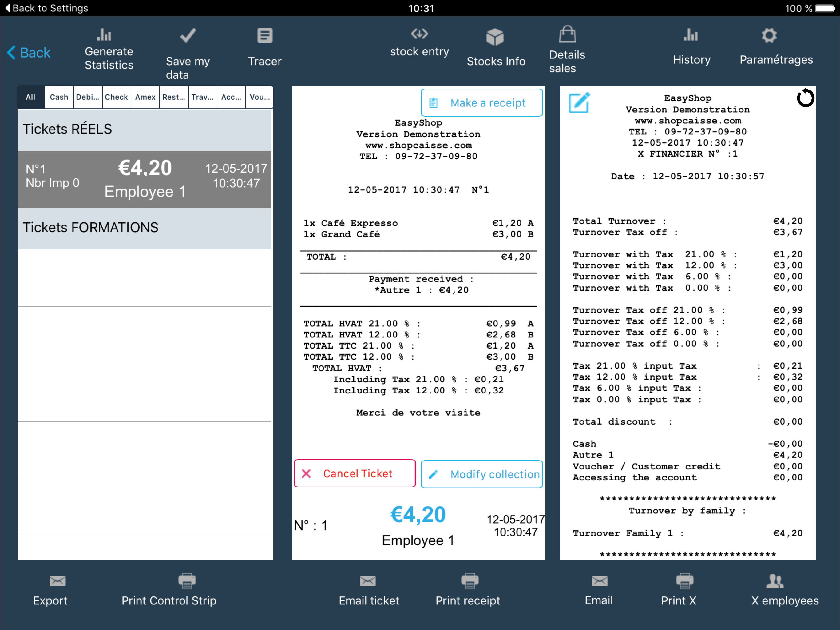
Task: Click Modify collection
Action: 481,474
